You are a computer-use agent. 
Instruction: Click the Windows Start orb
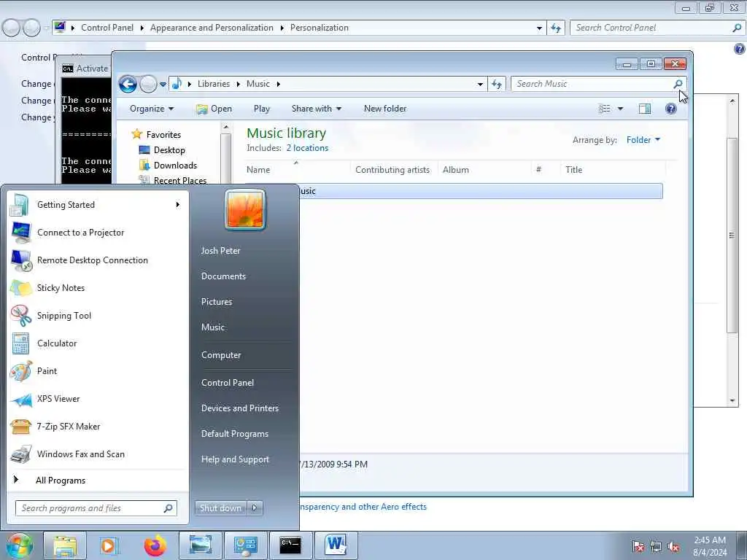(x=19, y=545)
